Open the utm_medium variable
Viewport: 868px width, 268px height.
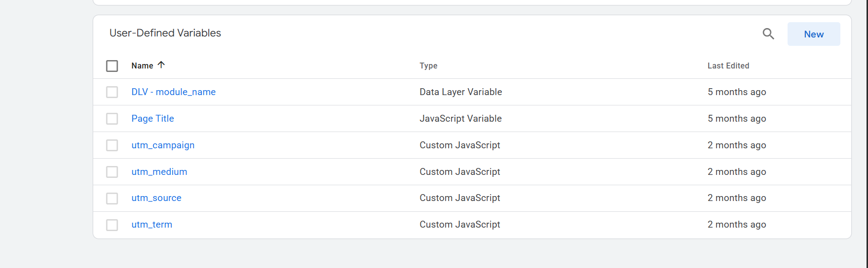[x=159, y=172]
